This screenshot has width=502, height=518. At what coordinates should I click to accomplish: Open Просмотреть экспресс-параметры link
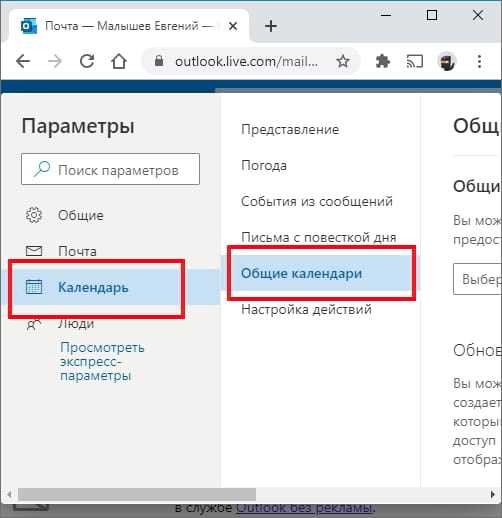102,361
